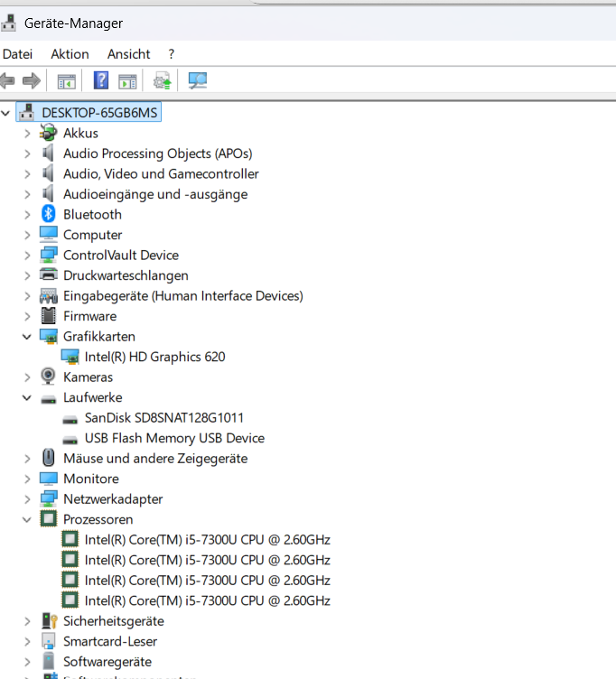This screenshot has height=679, width=616.
Task: Click the Intel HD Graphics 620 device icon
Action: [x=70, y=357]
